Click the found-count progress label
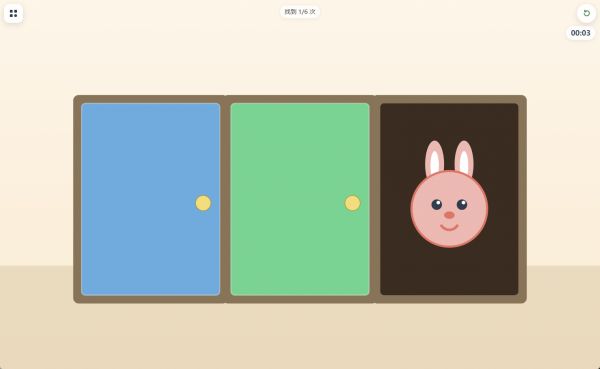This screenshot has height=369, width=600. 300,12
